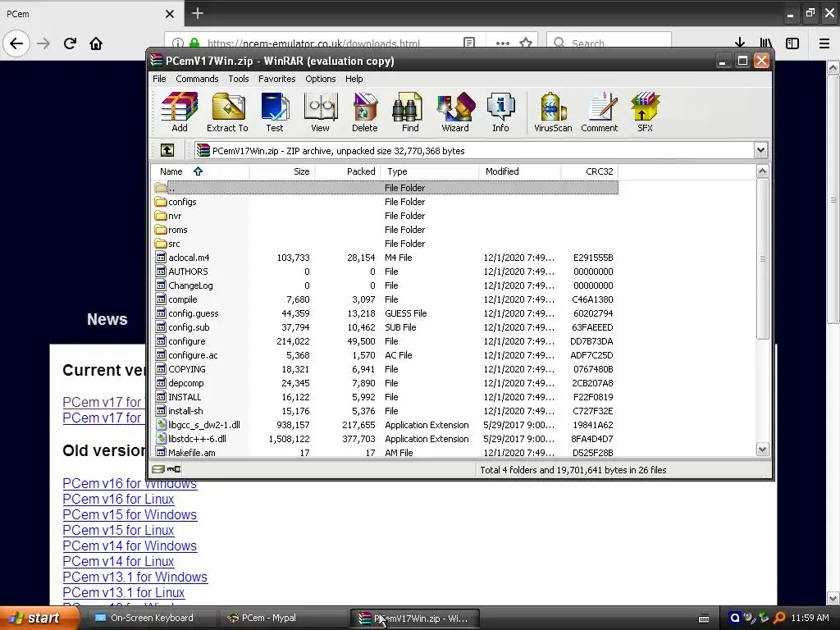Show archive Info

coord(501,112)
